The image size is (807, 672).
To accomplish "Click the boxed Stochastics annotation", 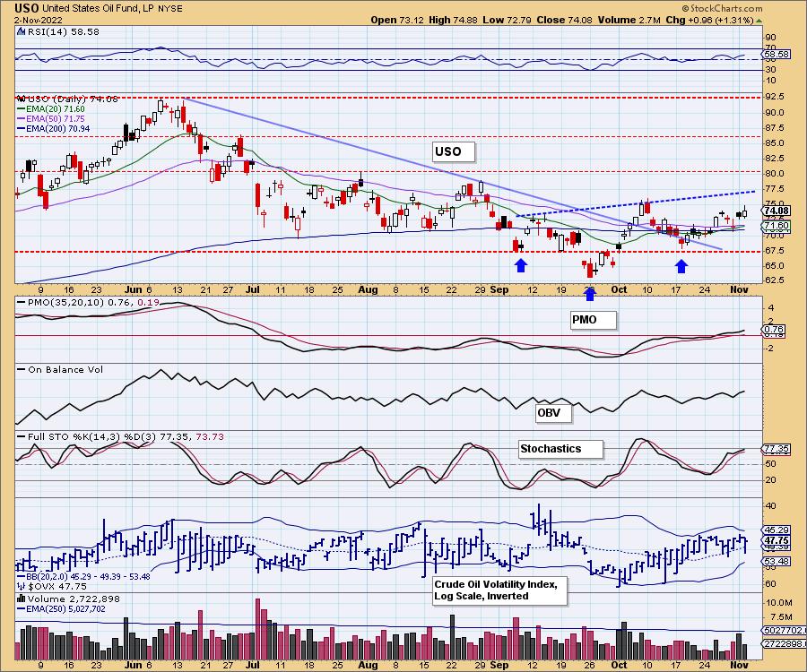I will click(x=560, y=449).
